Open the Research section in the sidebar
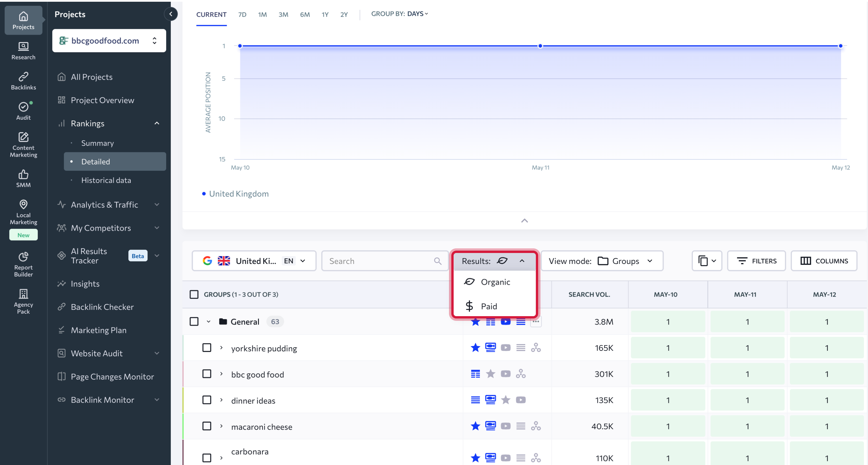The width and height of the screenshot is (868, 465). tap(23, 50)
